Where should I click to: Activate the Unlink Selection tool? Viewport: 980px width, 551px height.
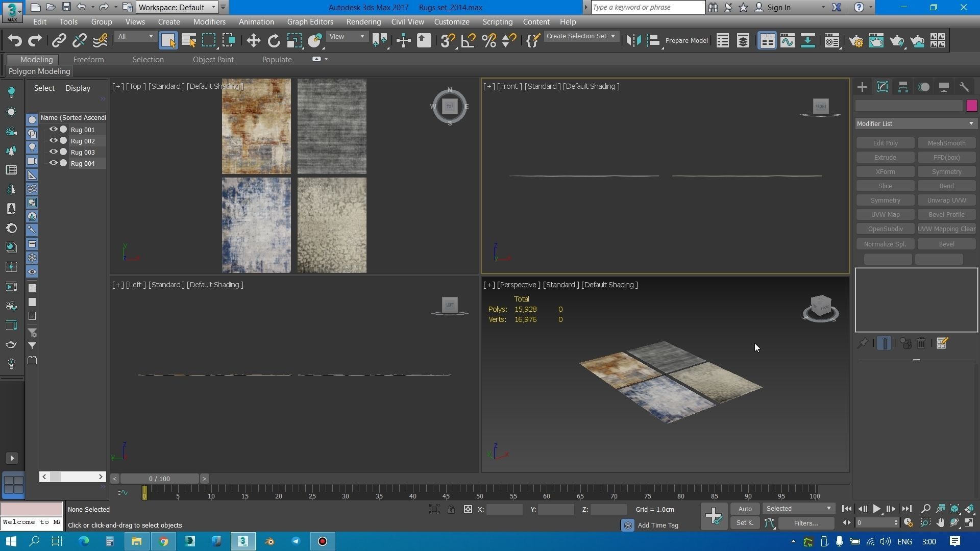(80, 41)
